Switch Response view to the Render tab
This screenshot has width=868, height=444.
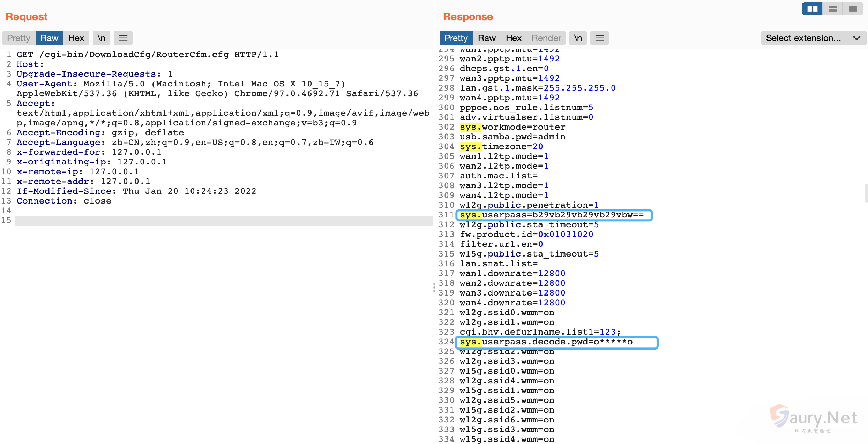click(x=546, y=38)
